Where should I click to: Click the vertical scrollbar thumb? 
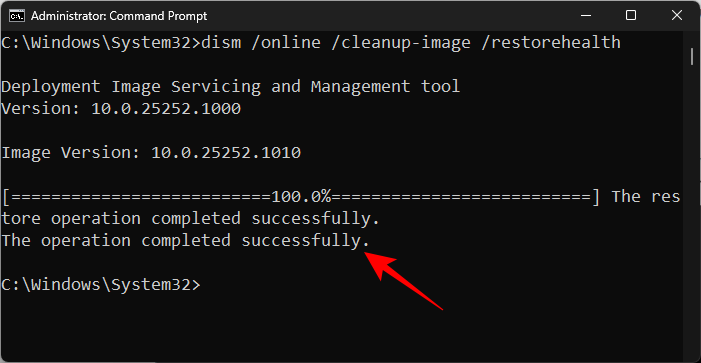[692, 58]
